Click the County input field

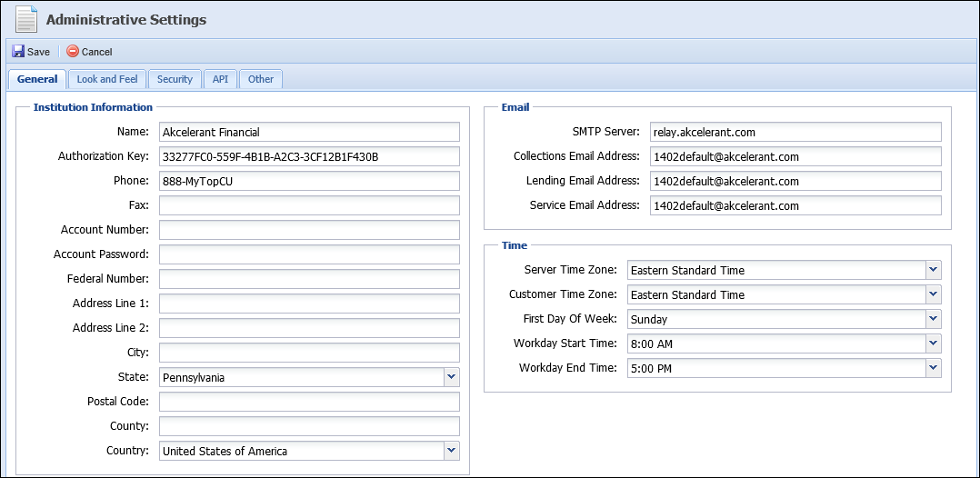pyautogui.click(x=309, y=426)
